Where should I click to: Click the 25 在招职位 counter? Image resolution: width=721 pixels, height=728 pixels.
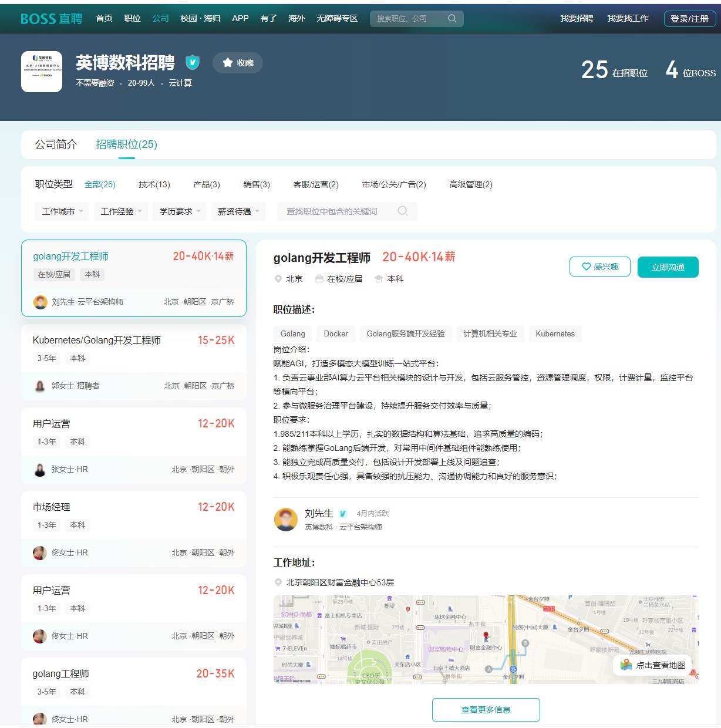614,70
